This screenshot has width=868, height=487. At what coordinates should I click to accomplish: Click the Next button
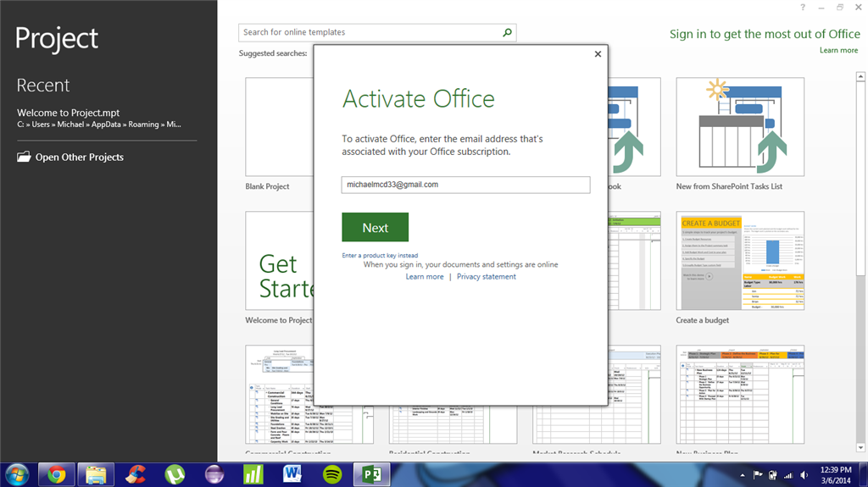376,228
